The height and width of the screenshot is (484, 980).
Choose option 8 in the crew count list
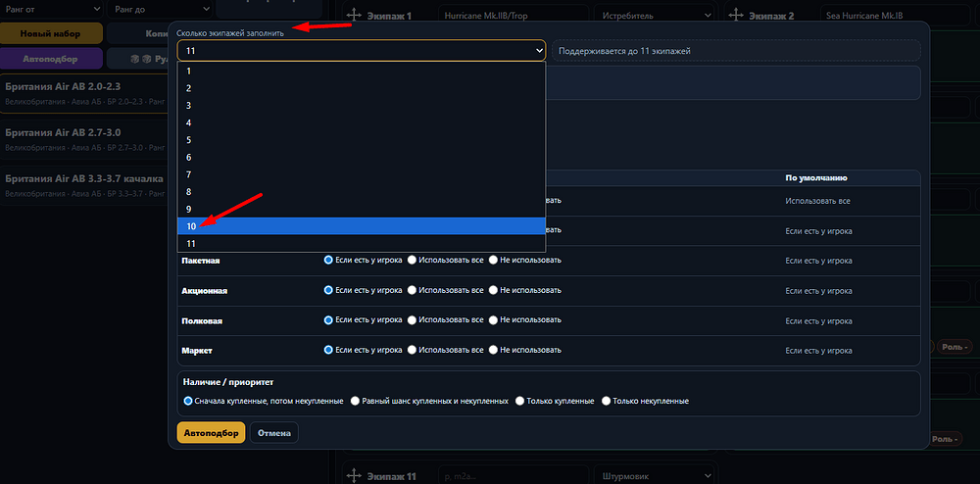pos(362,192)
